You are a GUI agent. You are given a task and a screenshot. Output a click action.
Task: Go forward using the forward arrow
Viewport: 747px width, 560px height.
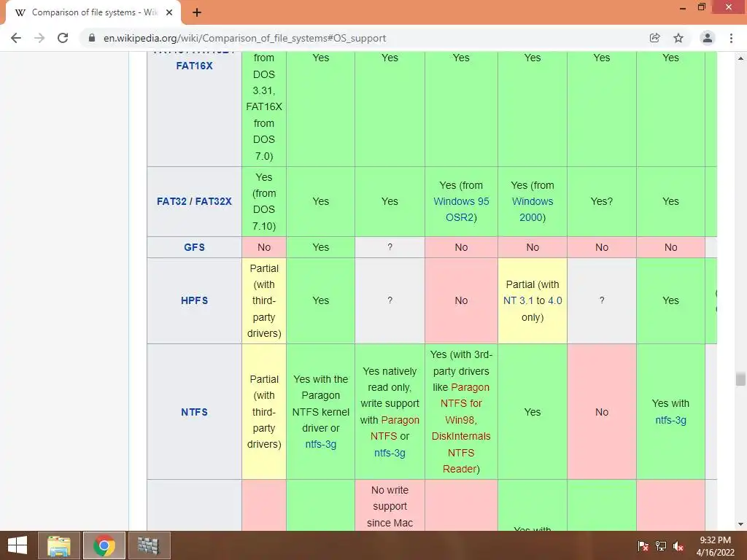click(39, 38)
